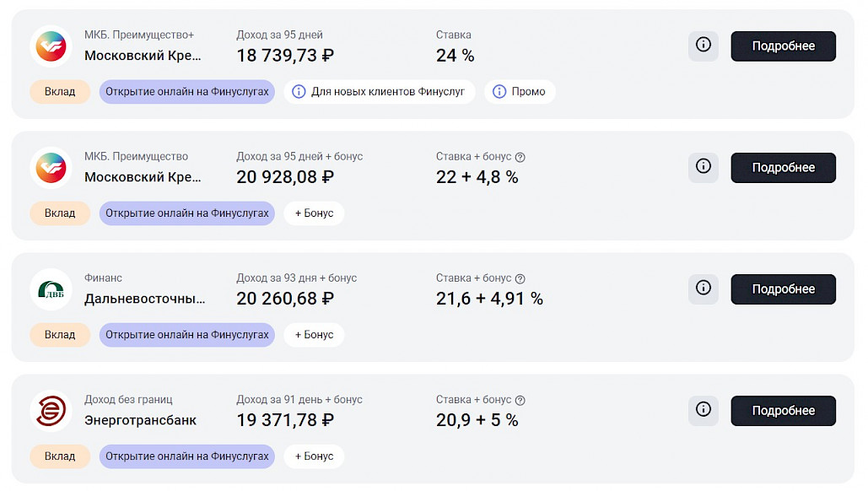Click the Доход за 91 день + бонус label
Image resolution: width=868 pixels, height=491 pixels.
(299, 400)
